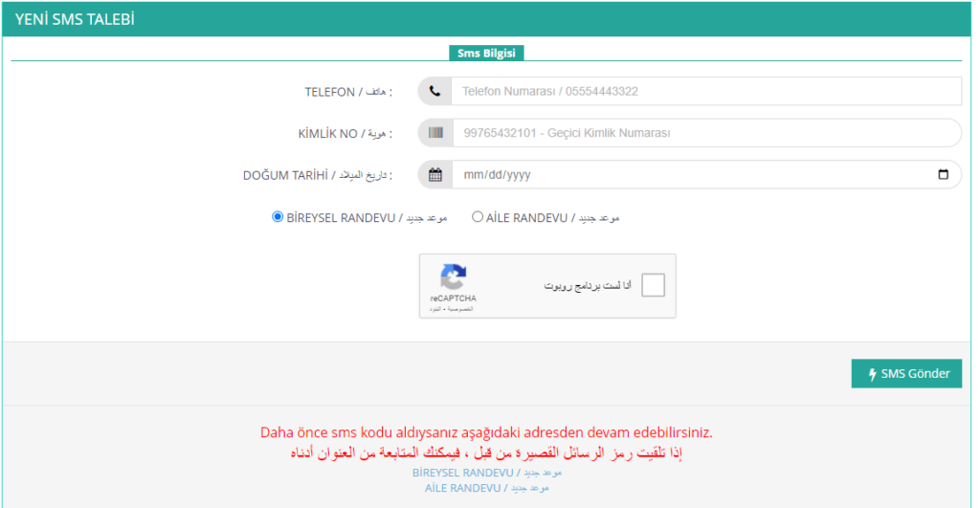Image resolution: width=980 pixels, height=508 pixels.
Task: Click the calendar icon left of Doğum Tarihi
Action: (x=434, y=175)
